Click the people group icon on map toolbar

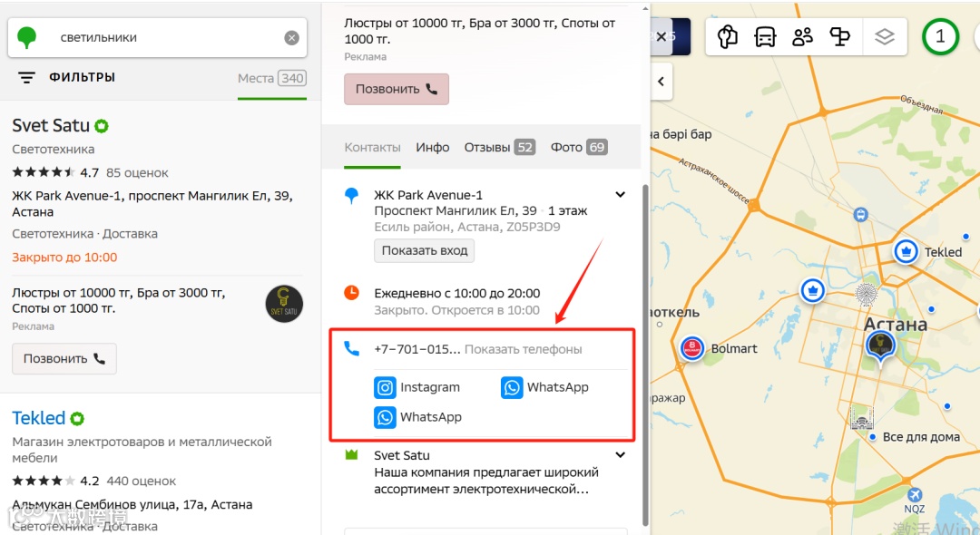802,37
